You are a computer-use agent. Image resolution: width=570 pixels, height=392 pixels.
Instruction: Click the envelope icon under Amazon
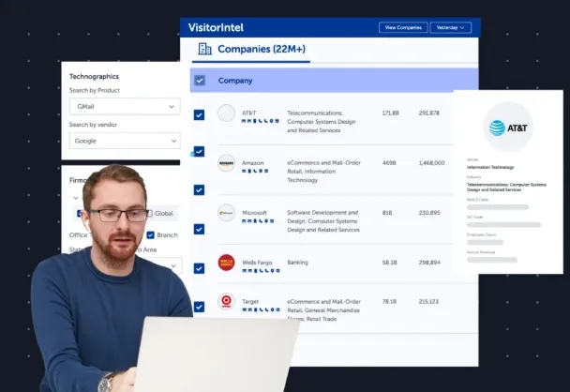(244, 171)
